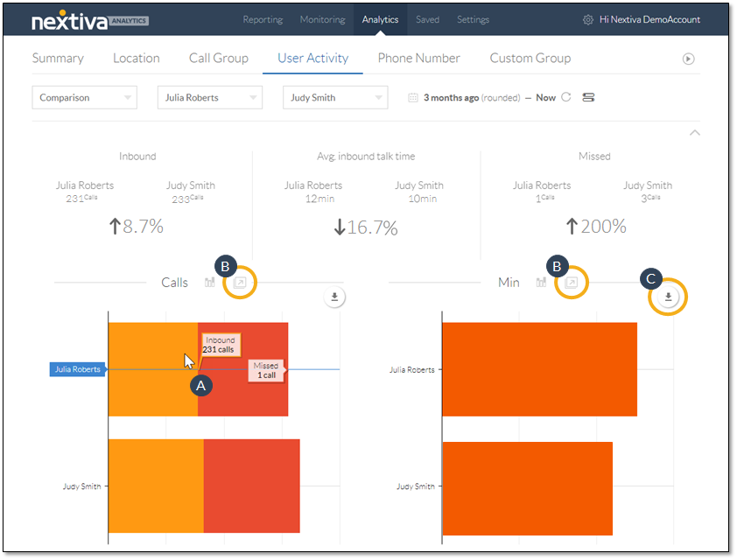The height and width of the screenshot is (560, 737).
Task: Pop out the Calls chart
Action: click(x=240, y=283)
